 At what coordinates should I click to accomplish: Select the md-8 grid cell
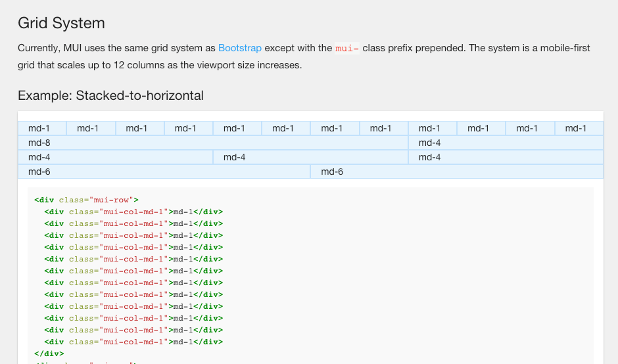[x=213, y=143]
